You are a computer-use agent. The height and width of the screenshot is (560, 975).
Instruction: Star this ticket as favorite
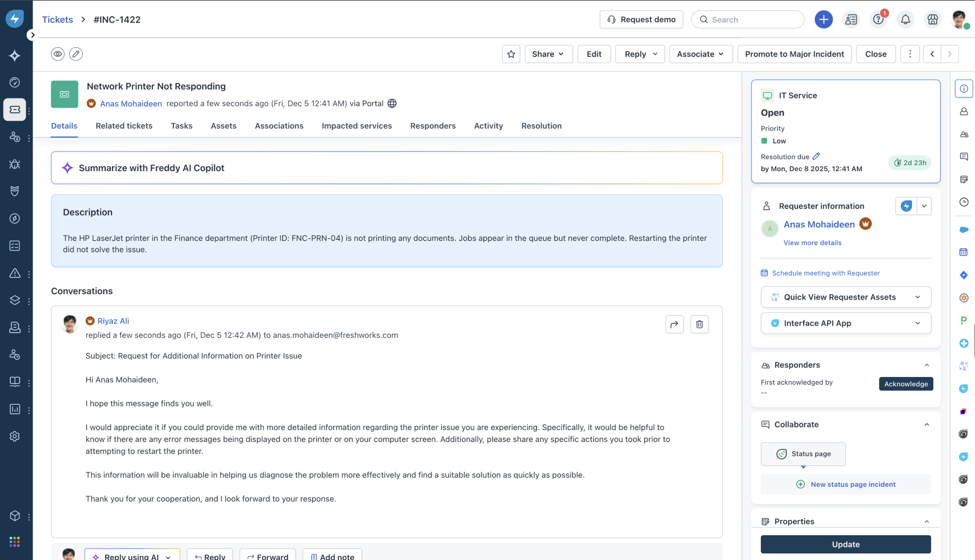(x=511, y=54)
